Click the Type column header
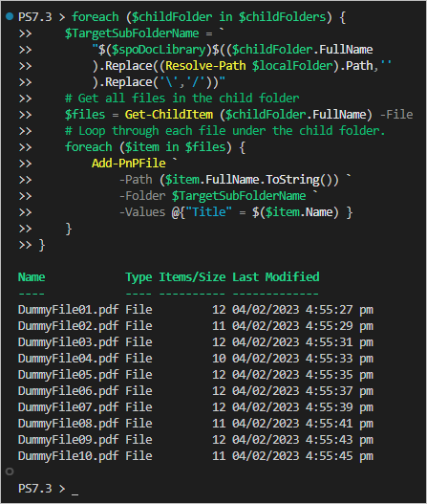 click(x=139, y=277)
